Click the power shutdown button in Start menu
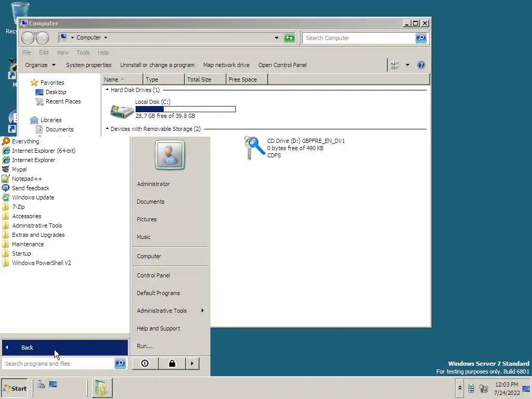 tap(145, 363)
